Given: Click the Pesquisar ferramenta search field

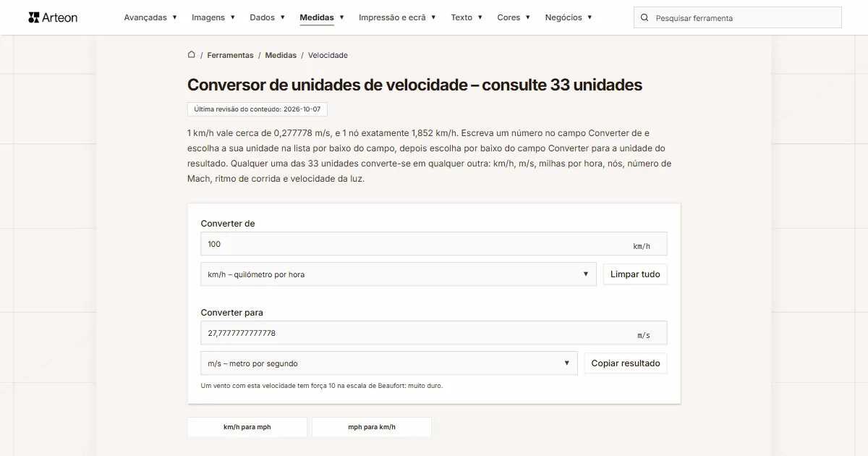Looking at the screenshot, I should pyautogui.click(x=738, y=17).
